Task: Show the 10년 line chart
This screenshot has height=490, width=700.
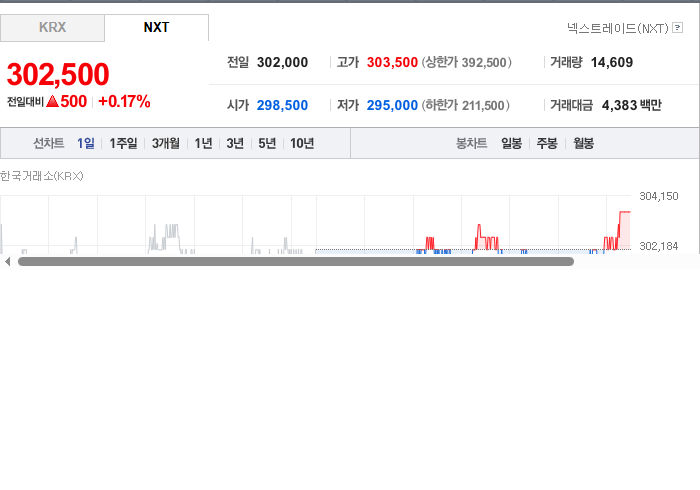Action: pos(302,143)
